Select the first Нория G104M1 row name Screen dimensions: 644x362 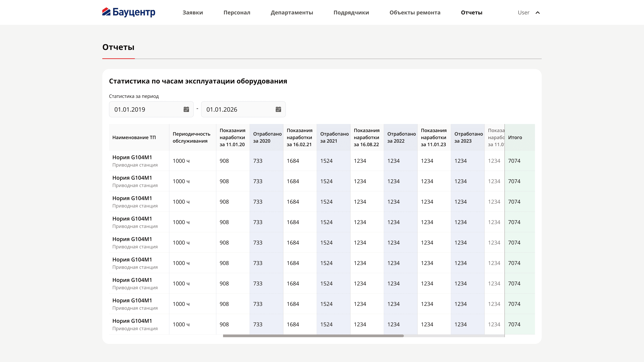132,157
